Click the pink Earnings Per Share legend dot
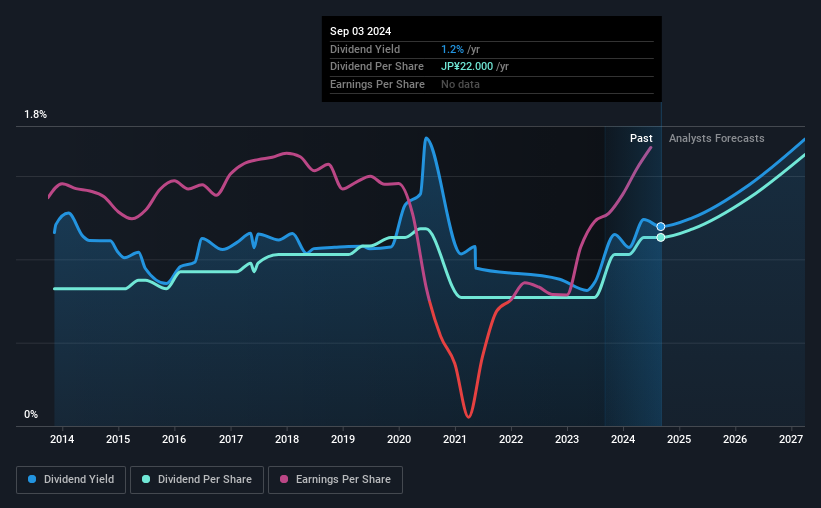 [x=284, y=479]
